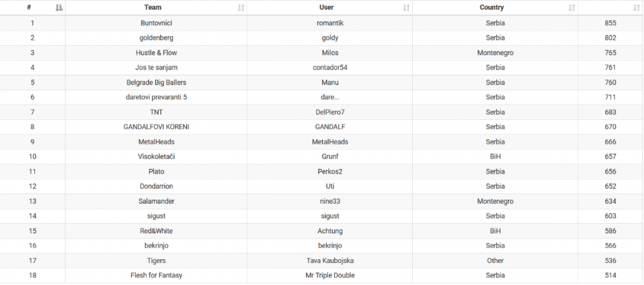Click the User column sort icon
This screenshot has width=644, height=285.
[406, 8]
